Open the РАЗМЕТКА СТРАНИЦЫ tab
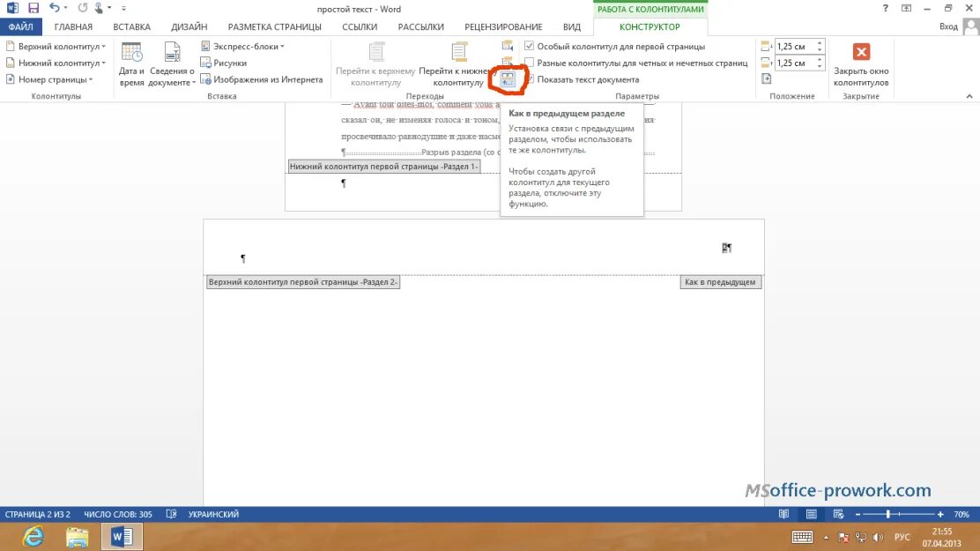The image size is (980, 551). [x=274, y=27]
